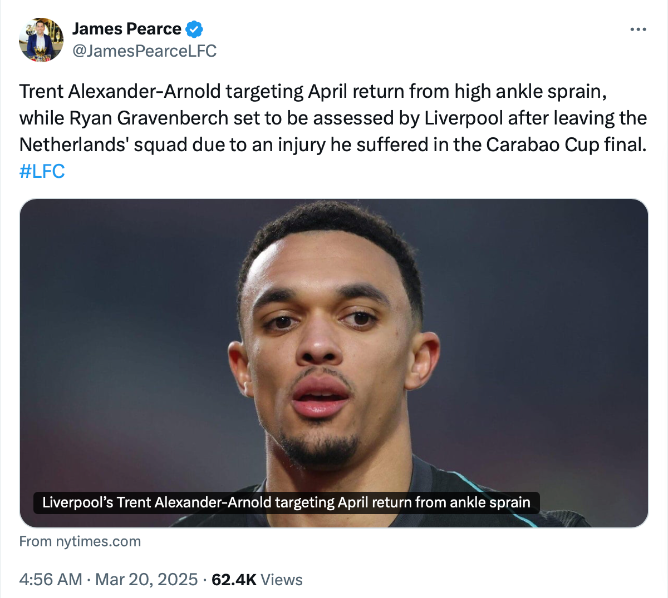Click the blue verified badge

(x=195, y=29)
